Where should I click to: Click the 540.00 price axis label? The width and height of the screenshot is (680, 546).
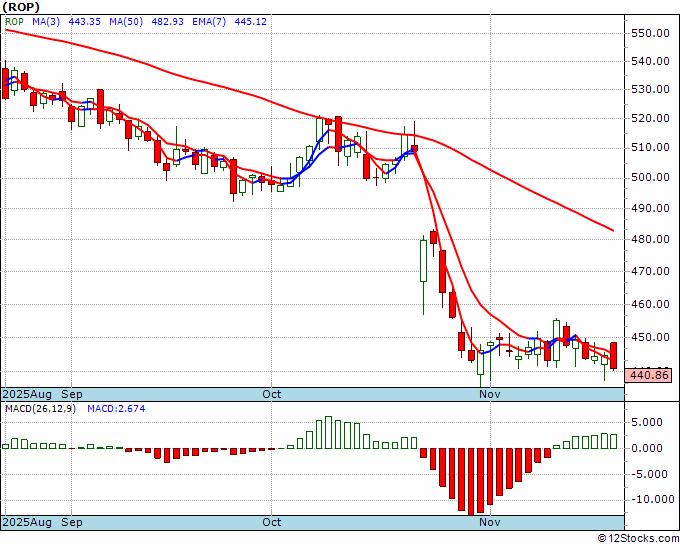click(x=650, y=61)
